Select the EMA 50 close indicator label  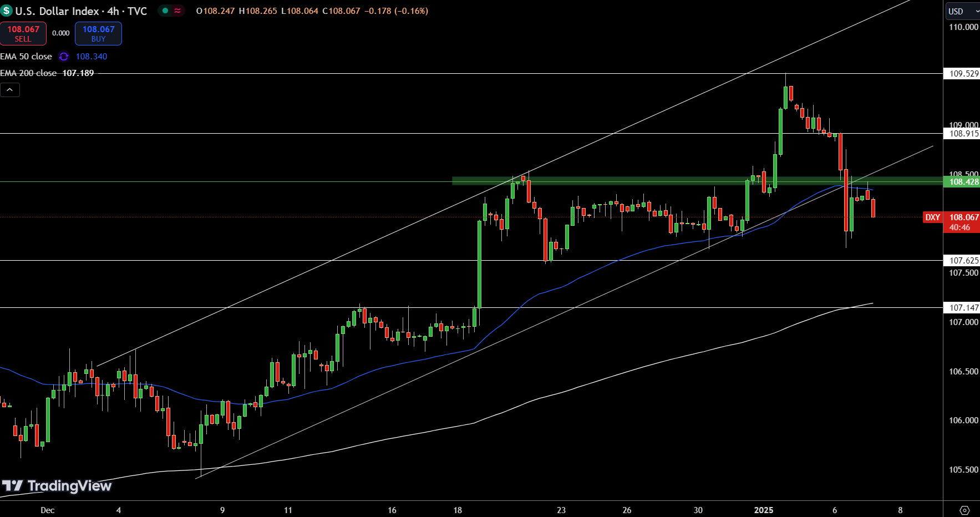[x=26, y=57]
